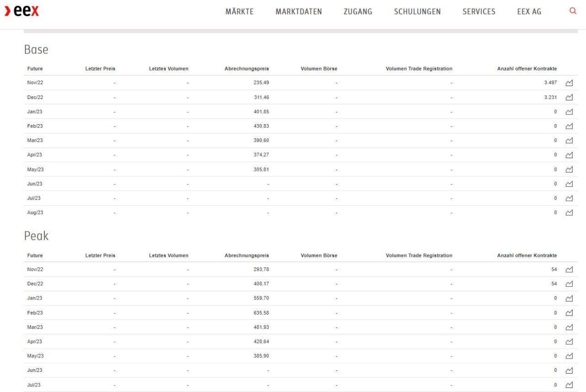This screenshot has width=586, height=392.
Task: Open the MARKTDATEN menu
Action: pyautogui.click(x=298, y=12)
